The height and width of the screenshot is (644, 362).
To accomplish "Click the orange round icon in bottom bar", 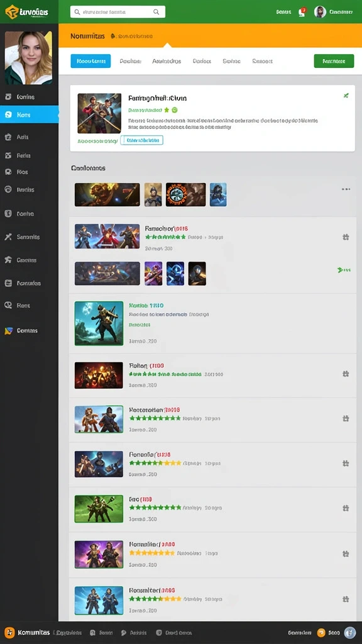I will pyautogui.click(x=321, y=633).
